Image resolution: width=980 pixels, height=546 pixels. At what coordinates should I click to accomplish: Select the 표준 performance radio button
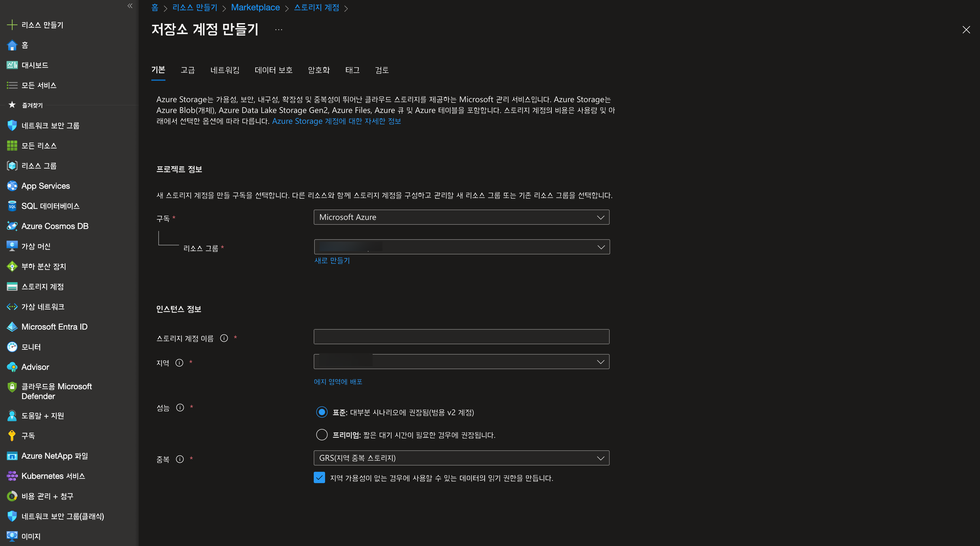coord(322,412)
